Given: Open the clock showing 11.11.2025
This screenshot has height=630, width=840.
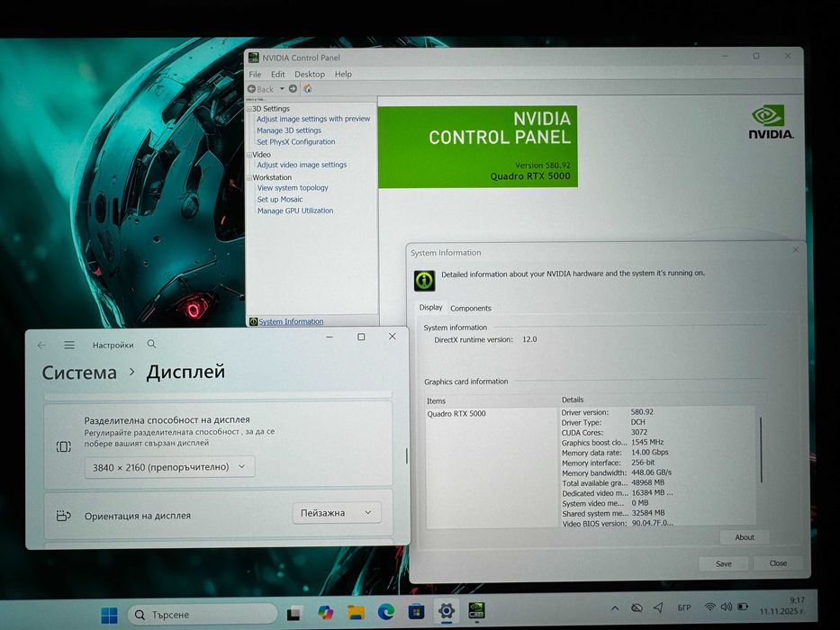Looking at the screenshot, I should [782, 606].
